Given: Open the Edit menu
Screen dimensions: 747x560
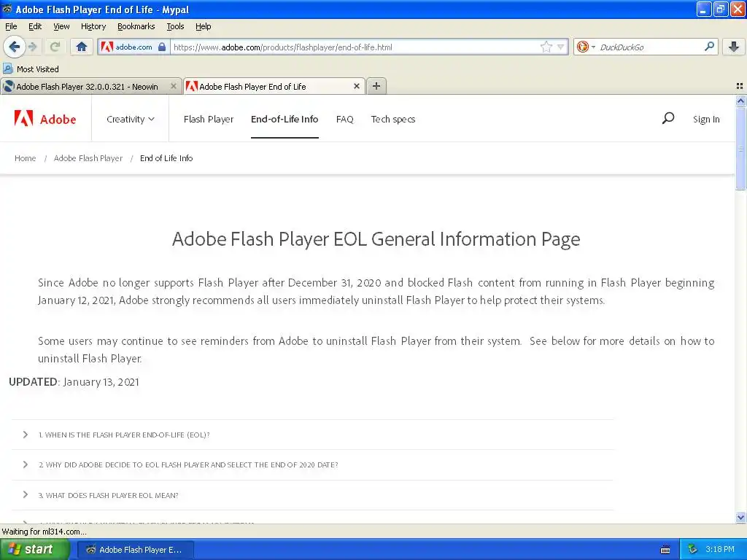Looking at the screenshot, I should click(x=35, y=26).
